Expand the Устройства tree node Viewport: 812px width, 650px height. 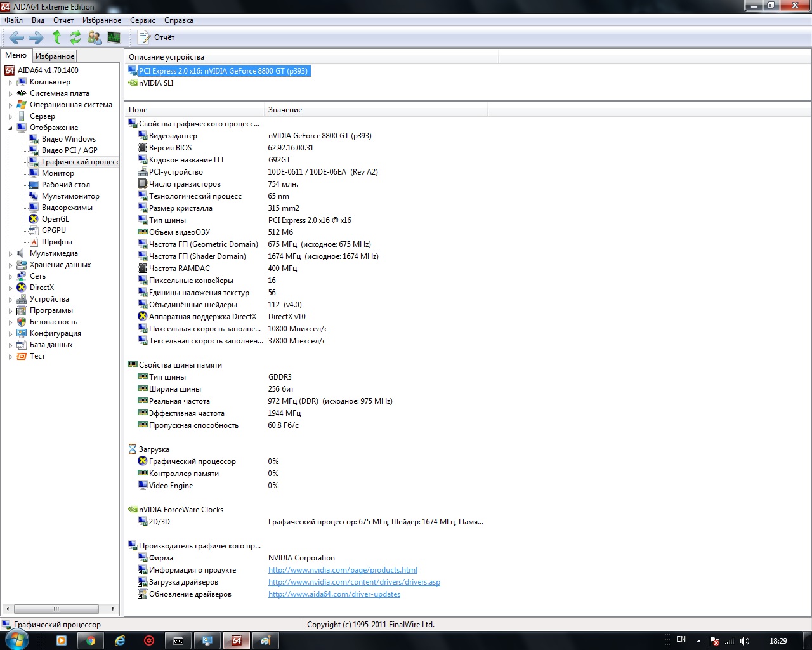click(x=10, y=300)
